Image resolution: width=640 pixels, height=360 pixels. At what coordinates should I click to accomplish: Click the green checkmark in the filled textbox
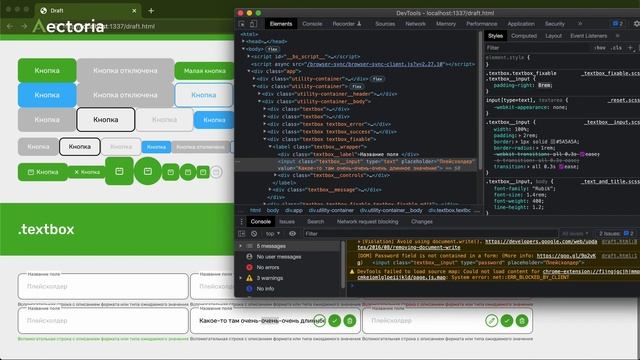[x=334, y=321]
